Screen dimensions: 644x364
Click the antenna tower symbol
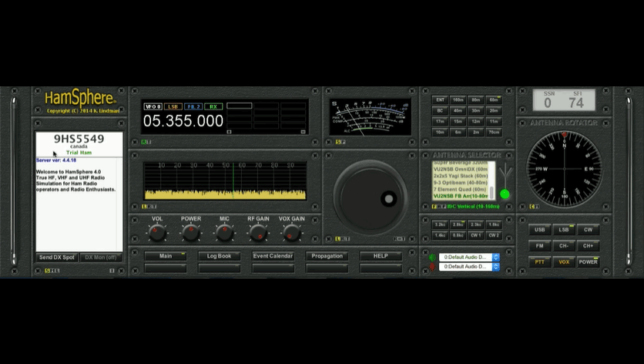click(x=505, y=175)
